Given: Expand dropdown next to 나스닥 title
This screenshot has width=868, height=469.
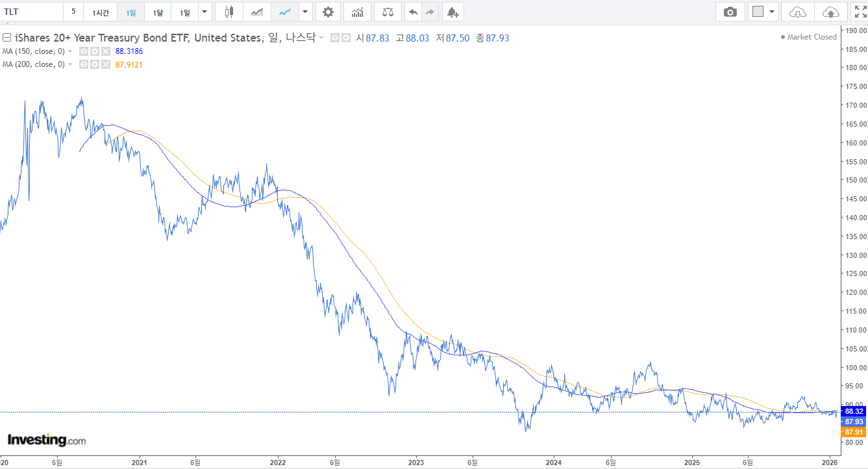Looking at the screenshot, I should [321, 38].
